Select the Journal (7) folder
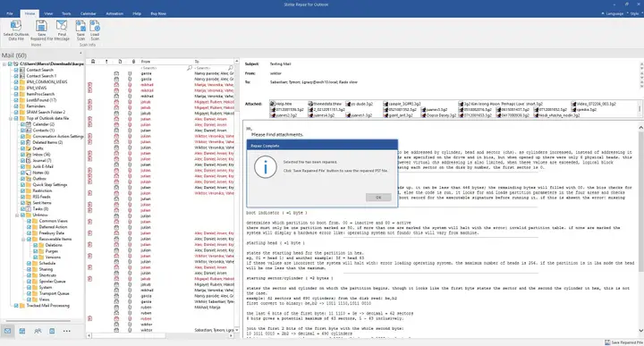Viewport: 644px width, 346px height. click(x=41, y=160)
